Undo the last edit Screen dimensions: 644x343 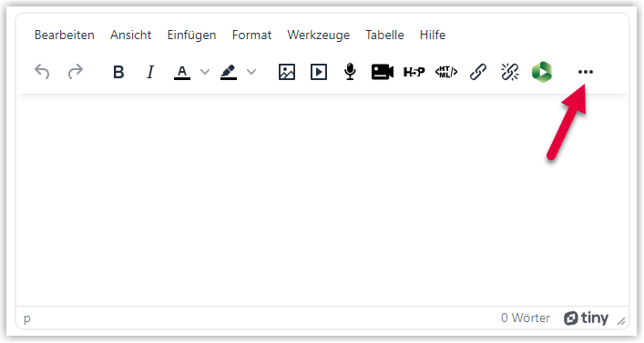[x=42, y=72]
